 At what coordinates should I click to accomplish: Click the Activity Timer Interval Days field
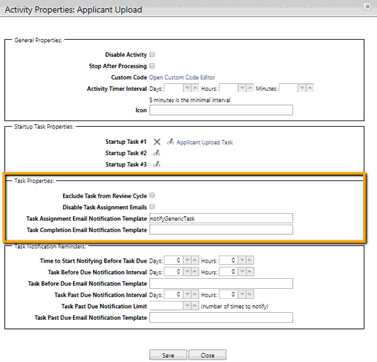point(174,88)
